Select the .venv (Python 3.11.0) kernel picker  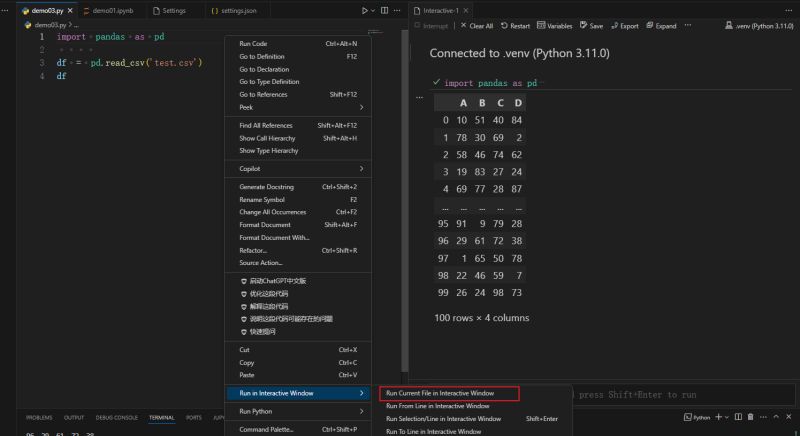pyautogui.click(x=759, y=25)
